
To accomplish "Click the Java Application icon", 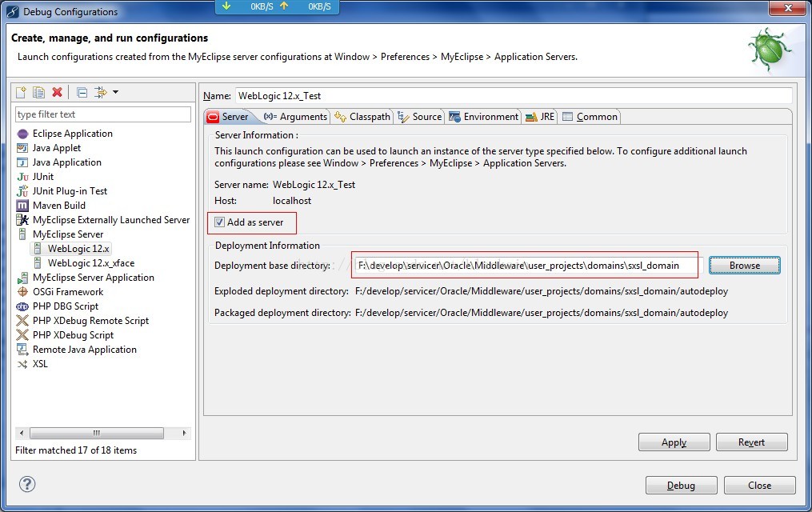I will coord(22,162).
